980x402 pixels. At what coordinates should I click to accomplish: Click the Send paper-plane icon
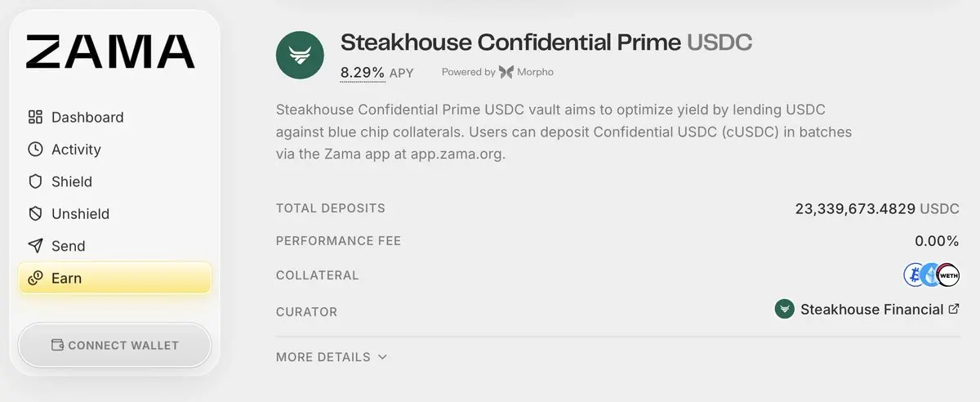(35, 246)
